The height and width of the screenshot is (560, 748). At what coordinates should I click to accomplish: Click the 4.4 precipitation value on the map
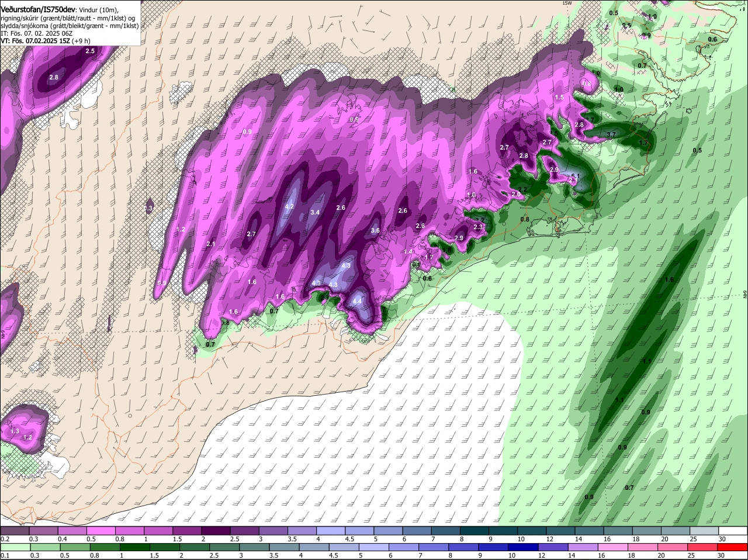pyautogui.click(x=358, y=301)
